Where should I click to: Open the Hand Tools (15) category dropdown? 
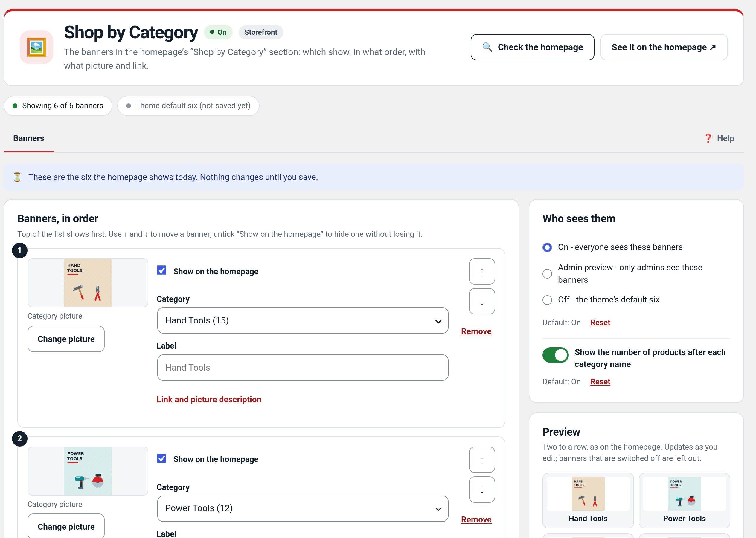point(303,320)
